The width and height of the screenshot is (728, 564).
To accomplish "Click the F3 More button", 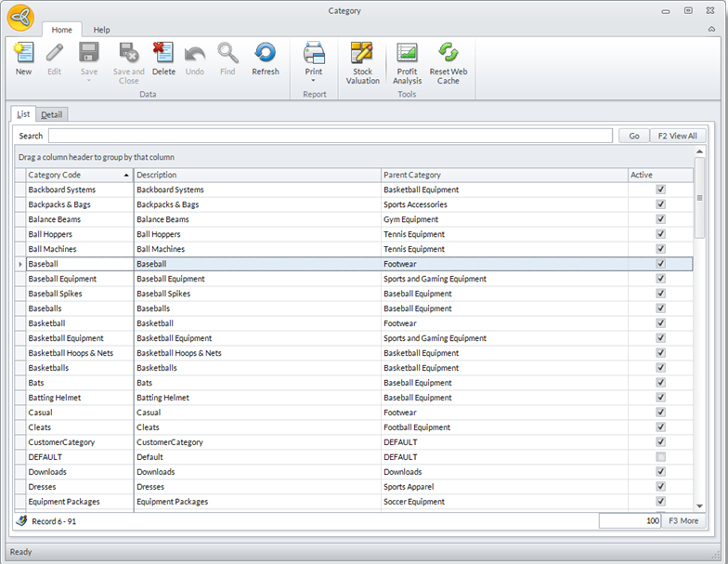I will point(683,520).
